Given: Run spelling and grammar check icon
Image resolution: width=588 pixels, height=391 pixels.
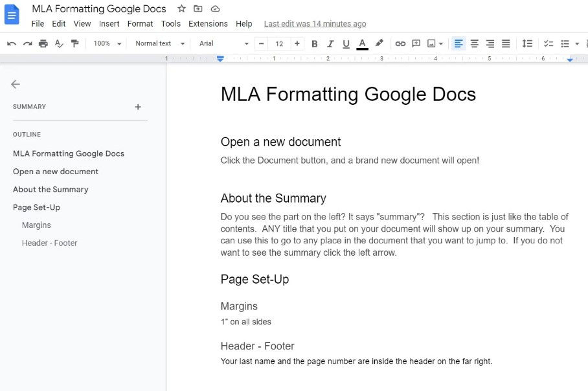Looking at the screenshot, I should coord(59,43).
